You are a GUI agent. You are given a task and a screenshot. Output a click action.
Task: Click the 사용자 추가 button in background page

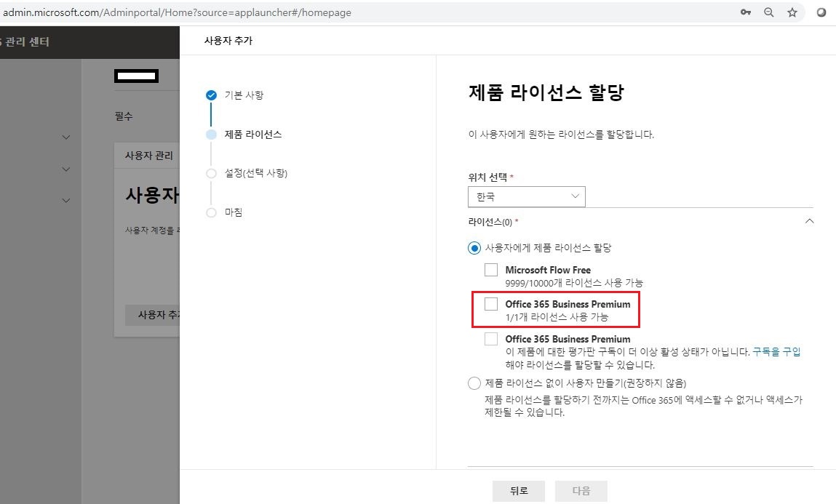tap(153, 315)
